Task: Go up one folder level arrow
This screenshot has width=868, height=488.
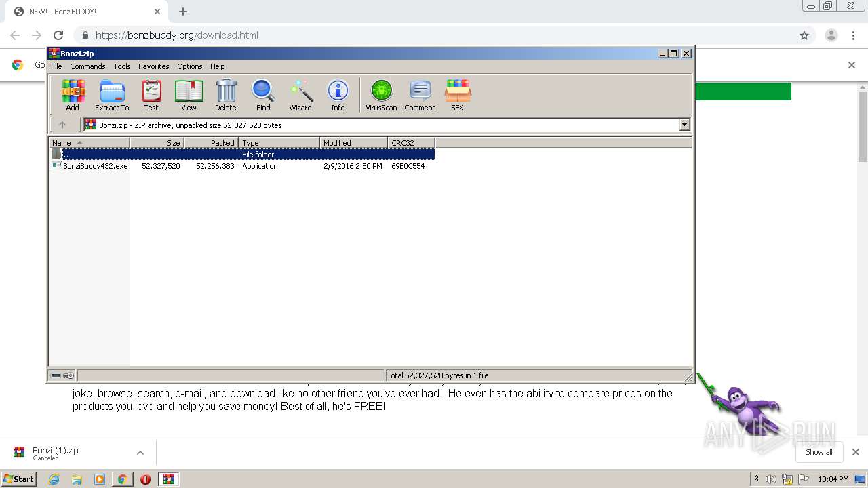Action: (62, 125)
